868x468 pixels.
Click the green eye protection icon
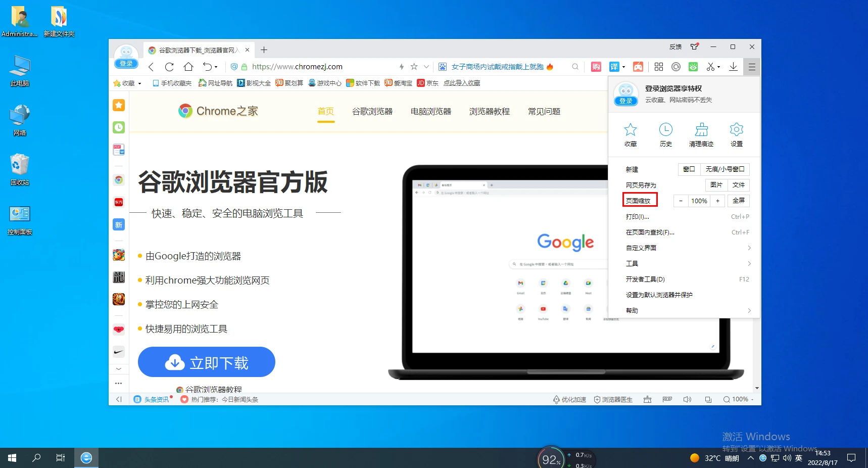click(693, 67)
